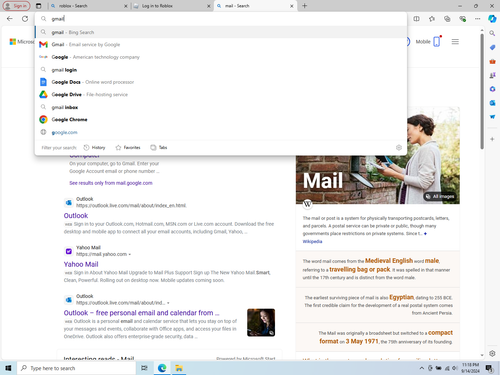Select the 'gmail inbox' suggestion
The height and width of the screenshot is (375, 500).
pyautogui.click(x=221, y=107)
